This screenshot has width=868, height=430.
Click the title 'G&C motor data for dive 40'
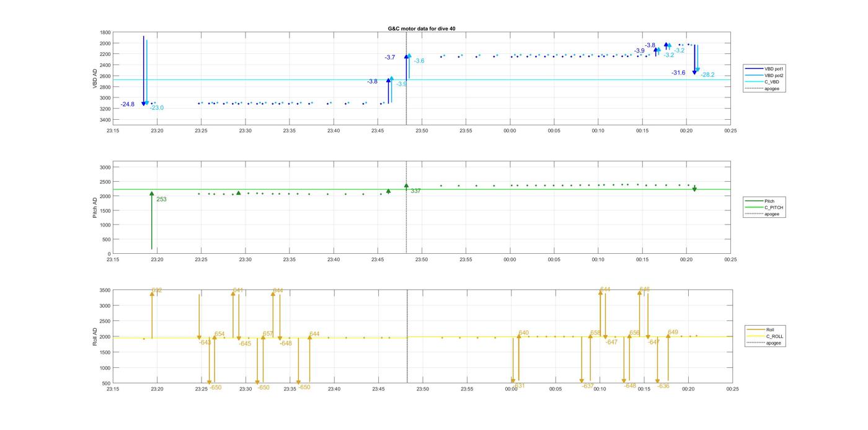tap(421, 29)
